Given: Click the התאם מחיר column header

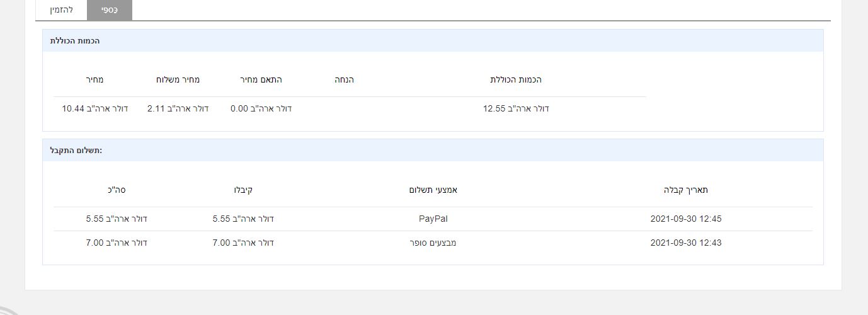Looking at the screenshot, I should click(x=261, y=80).
